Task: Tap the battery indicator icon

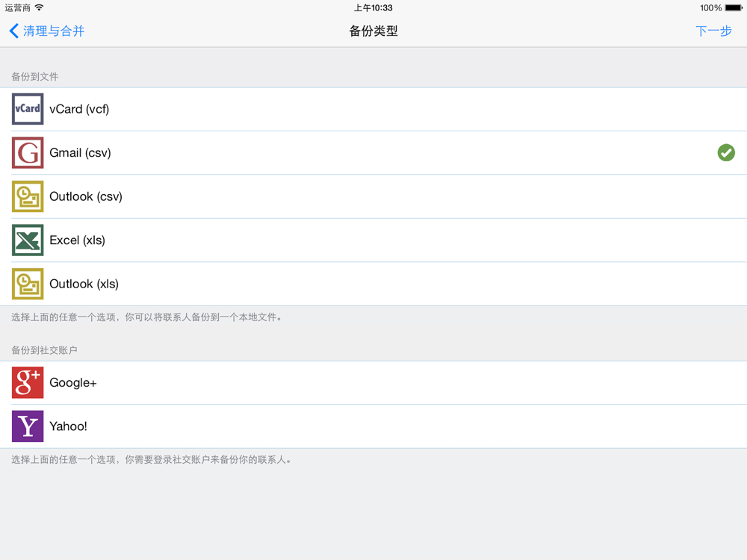Action: coord(734,7)
